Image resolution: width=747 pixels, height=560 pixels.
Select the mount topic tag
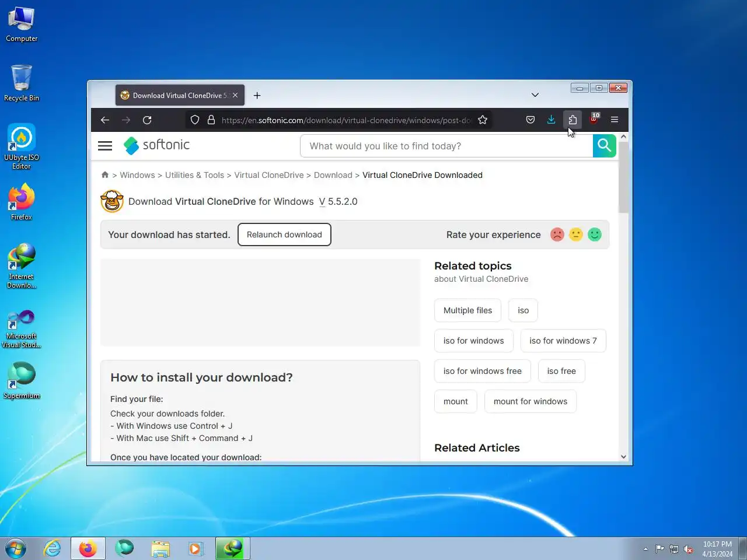456,401
